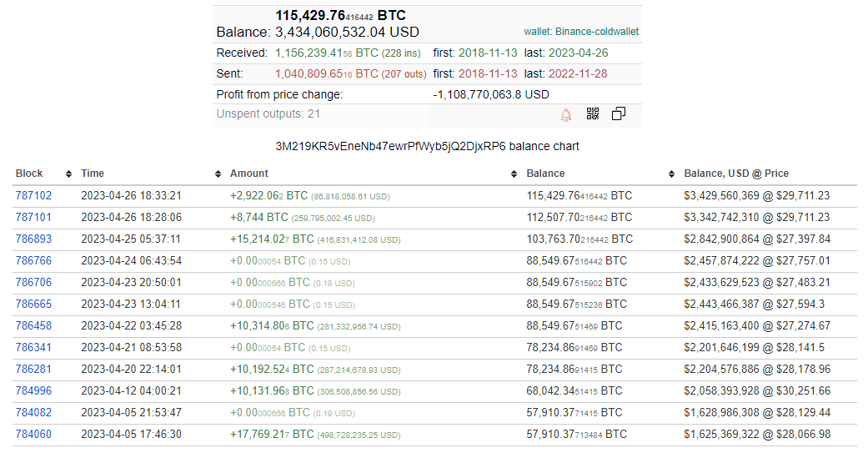868x453 pixels.
Task: Copy the address with the copy icon
Action: (619, 114)
